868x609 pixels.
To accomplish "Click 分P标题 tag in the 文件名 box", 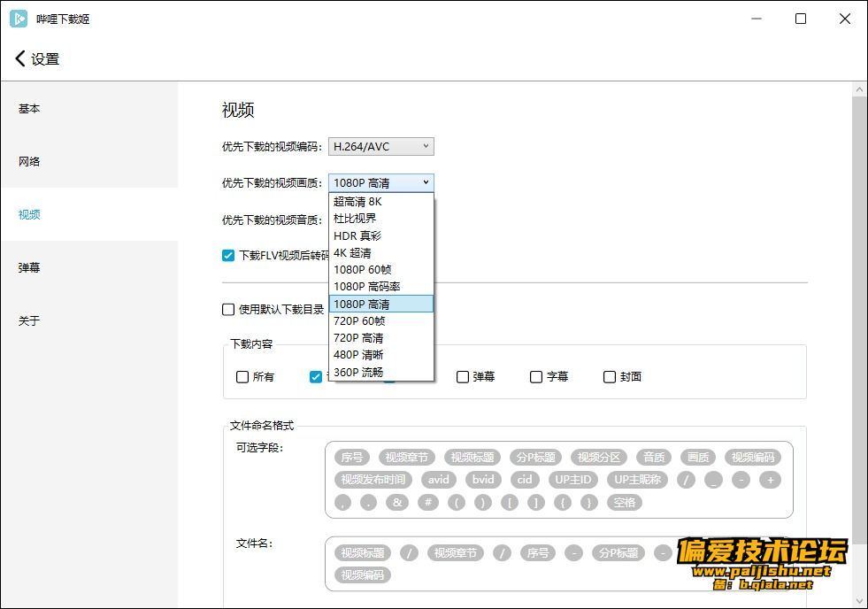I will point(618,553).
